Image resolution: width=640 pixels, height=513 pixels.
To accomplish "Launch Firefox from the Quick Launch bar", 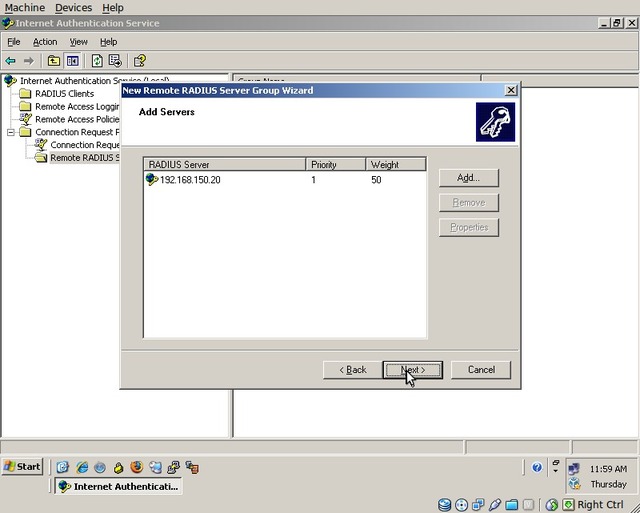I will coord(136,467).
